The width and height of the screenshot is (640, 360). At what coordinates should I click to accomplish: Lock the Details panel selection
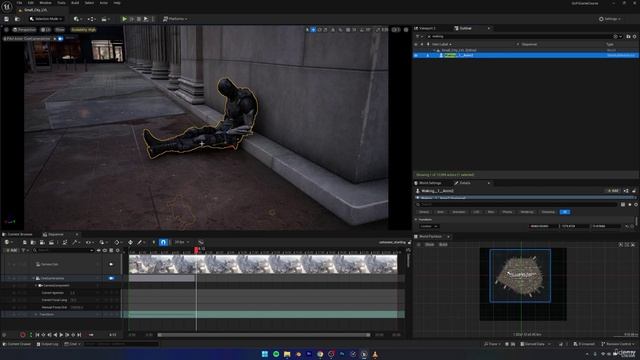(x=634, y=191)
